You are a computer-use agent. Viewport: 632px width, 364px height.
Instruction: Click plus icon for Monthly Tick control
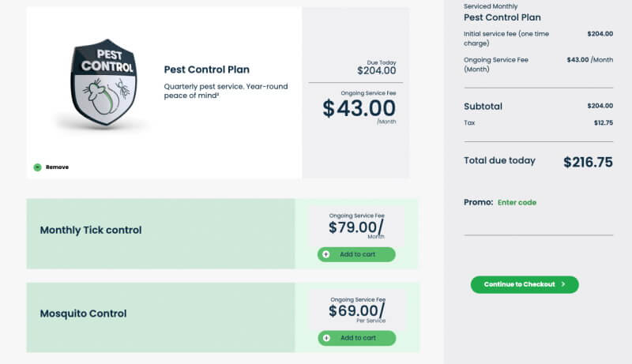(326, 254)
